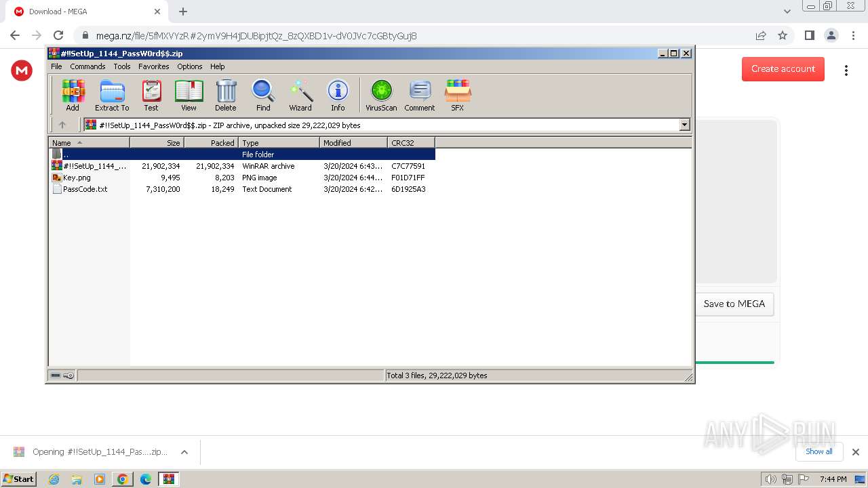Open Internet Explorer from taskbar

tap(54, 479)
